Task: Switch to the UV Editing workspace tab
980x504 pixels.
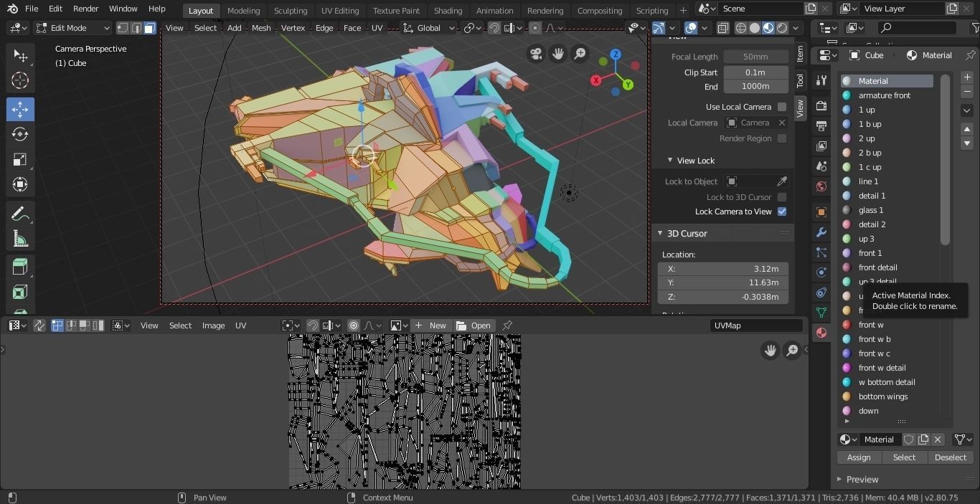Action: click(340, 11)
